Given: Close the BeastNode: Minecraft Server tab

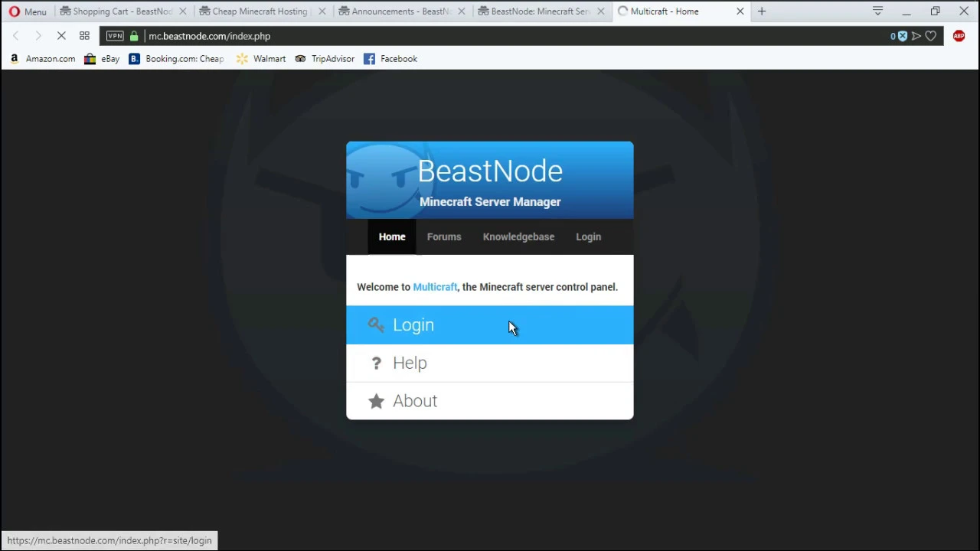Looking at the screenshot, I should pyautogui.click(x=601, y=11).
